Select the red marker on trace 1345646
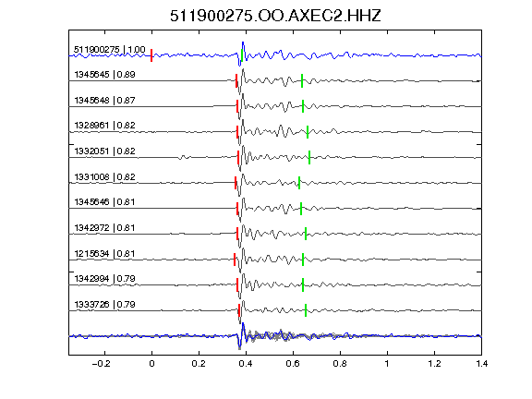Viewport: 532px width, 399px height. pyautogui.click(x=237, y=209)
